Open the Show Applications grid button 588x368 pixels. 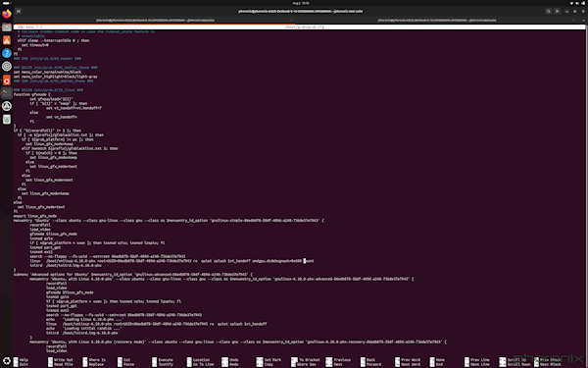[x=7, y=361]
